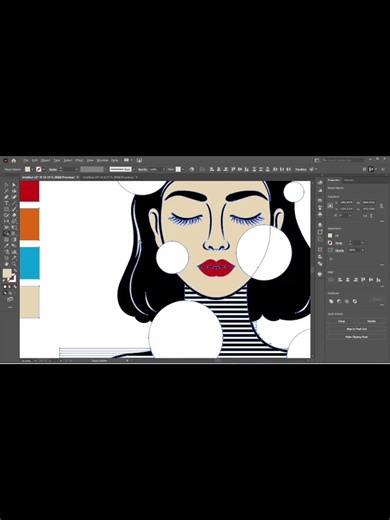Swap fill and stroke colors arrow
The width and height of the screenshot is (390, 520).
pyautogui.click(x=15, y=270)
